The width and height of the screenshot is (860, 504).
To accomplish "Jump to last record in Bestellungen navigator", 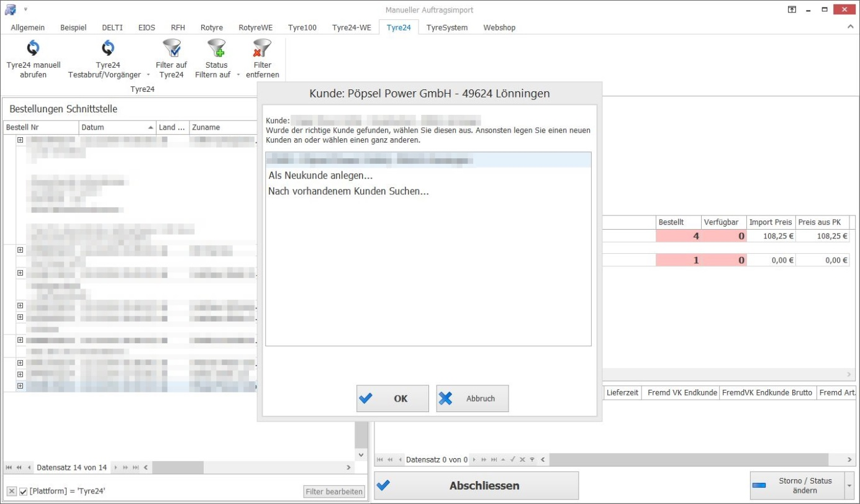I will tap(135, 467).
